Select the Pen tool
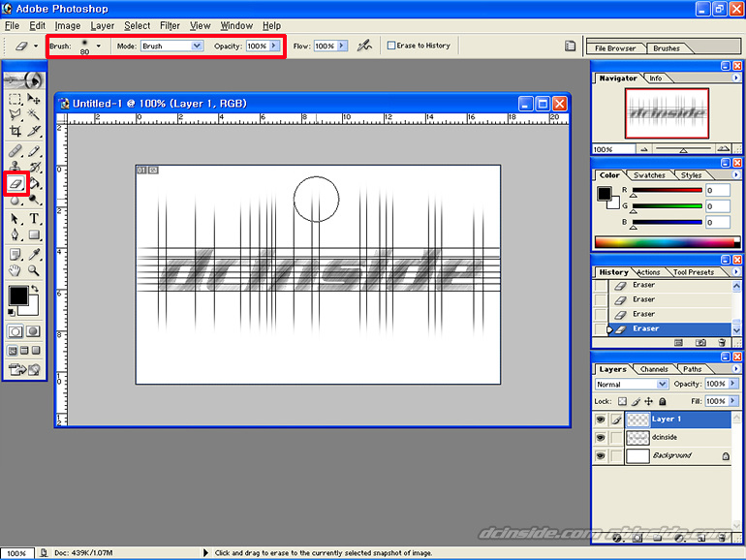This screenshot has height=560, width=746. [x=15, y=235]
